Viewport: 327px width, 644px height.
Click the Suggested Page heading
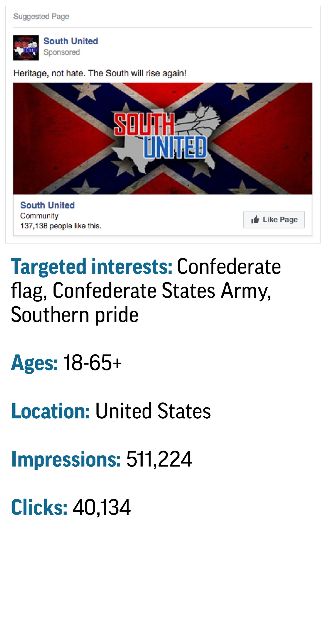point(41,17)
